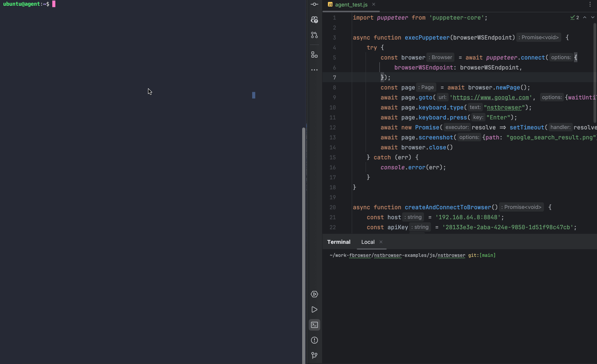Toggle the Terminal panel from the sidebar

tap(314, 324)
